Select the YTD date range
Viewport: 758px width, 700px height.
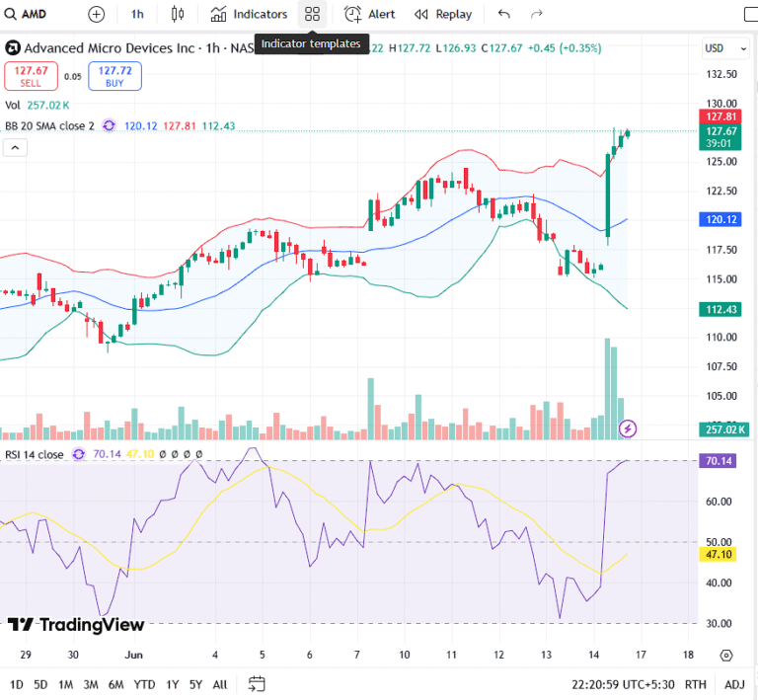coord(144,684)
